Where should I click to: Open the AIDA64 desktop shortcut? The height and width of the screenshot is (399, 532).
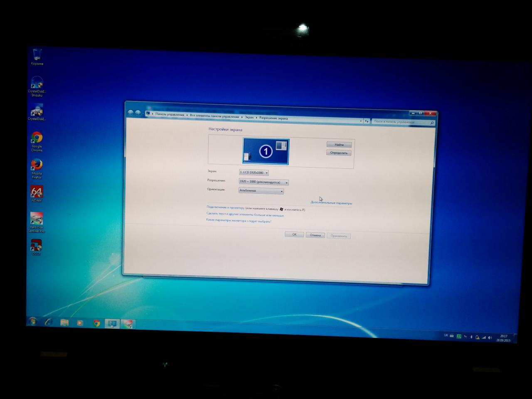(x=37, y=192)
